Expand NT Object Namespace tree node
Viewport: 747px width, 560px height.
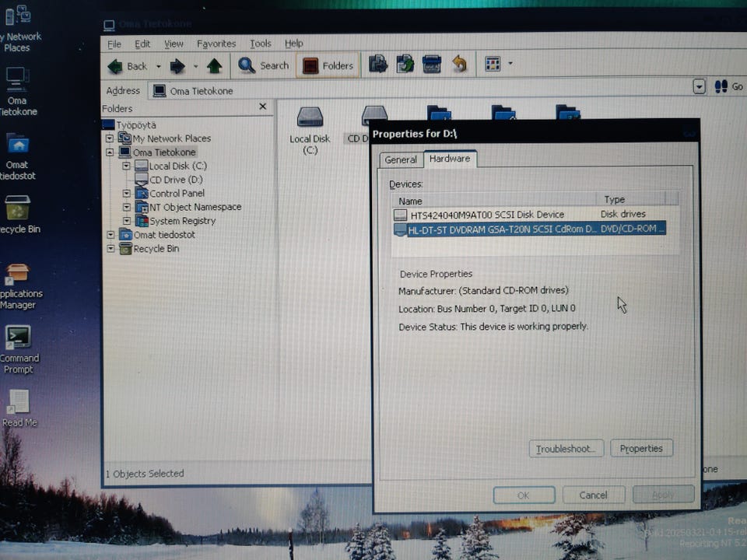pyautogui.click(x=126, y=207)
